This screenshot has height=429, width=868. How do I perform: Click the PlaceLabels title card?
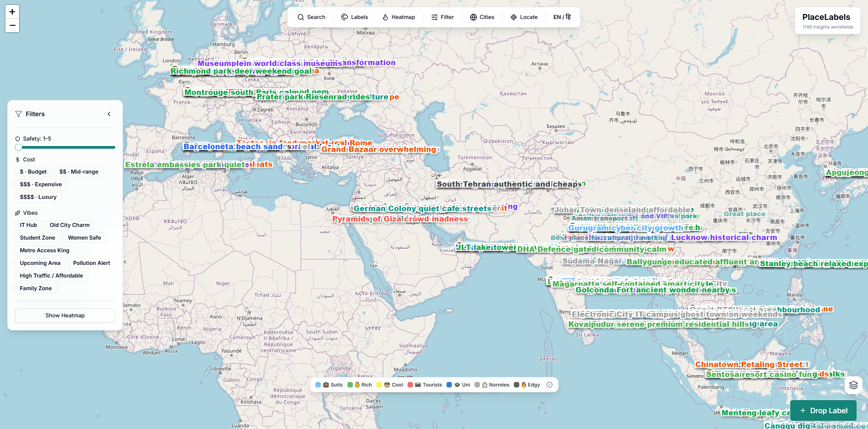pos(827,21)
